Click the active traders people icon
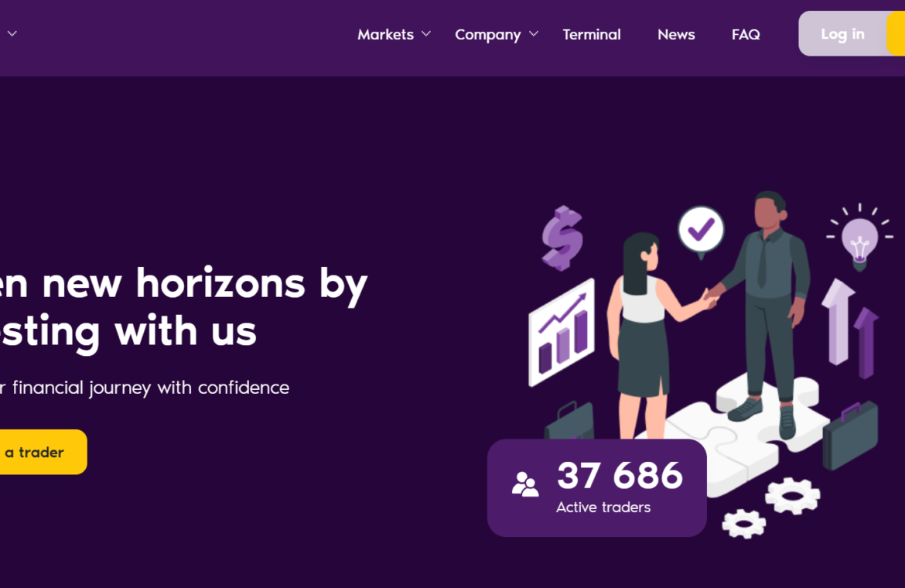 pyautogui.click(x=525, y=484)
